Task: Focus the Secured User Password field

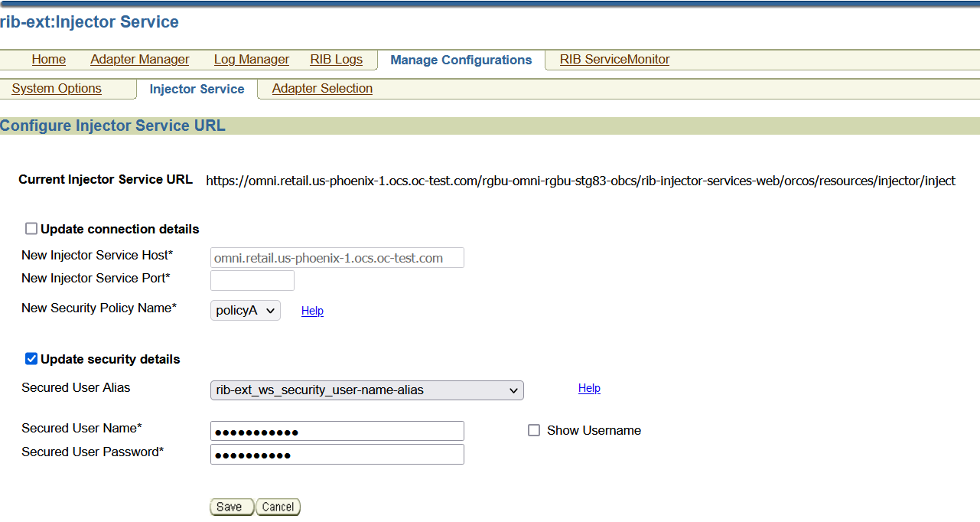Action: 337,454
